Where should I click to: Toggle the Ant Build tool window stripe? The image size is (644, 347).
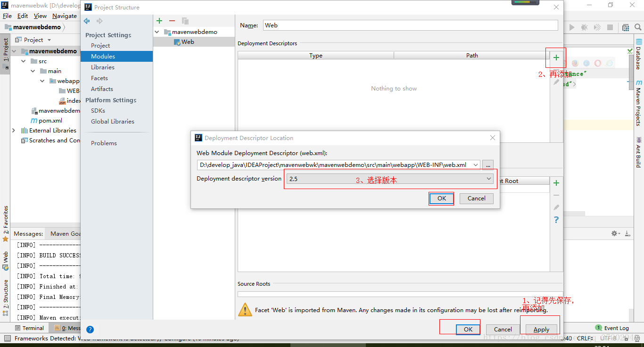pyautogui.click(x=638, y=152)
